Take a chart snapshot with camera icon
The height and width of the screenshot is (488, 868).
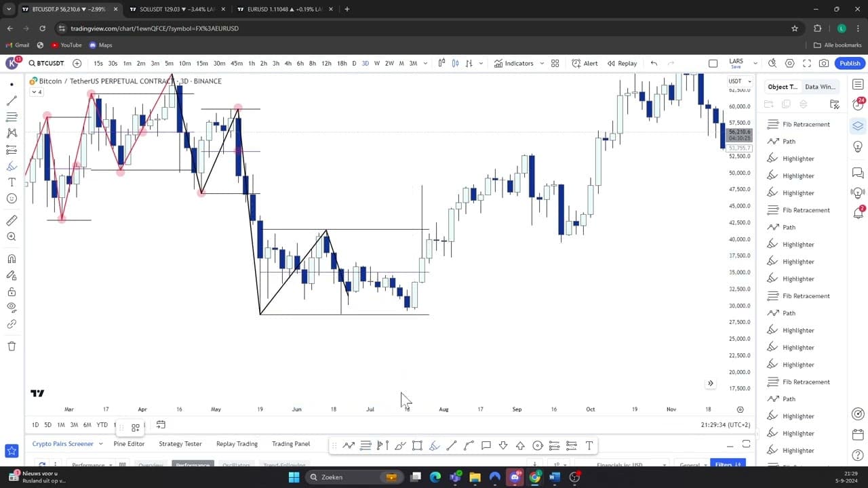824,63
